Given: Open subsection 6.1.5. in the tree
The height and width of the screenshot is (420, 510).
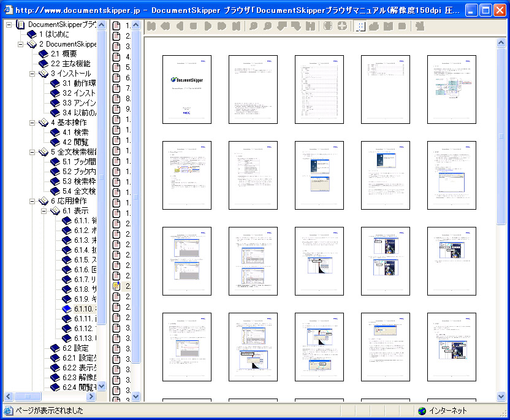Looking at the screenshot, I should coord(85,260).
